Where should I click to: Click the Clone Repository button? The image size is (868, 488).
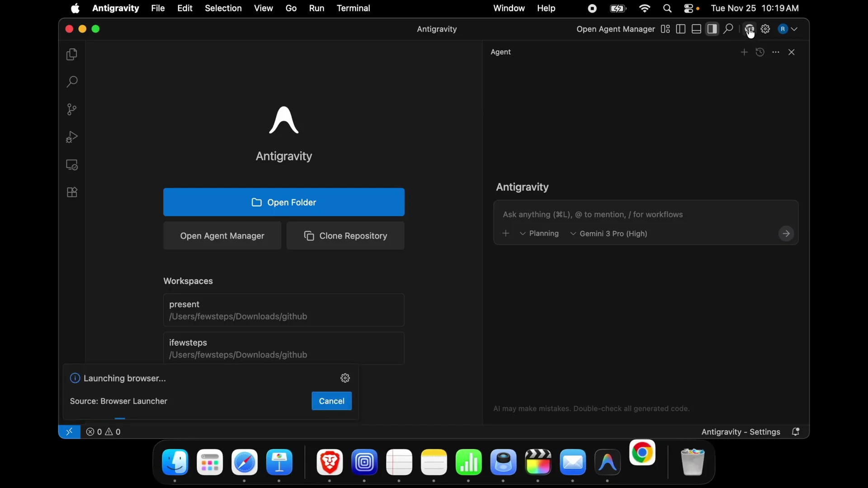point(345,235)
